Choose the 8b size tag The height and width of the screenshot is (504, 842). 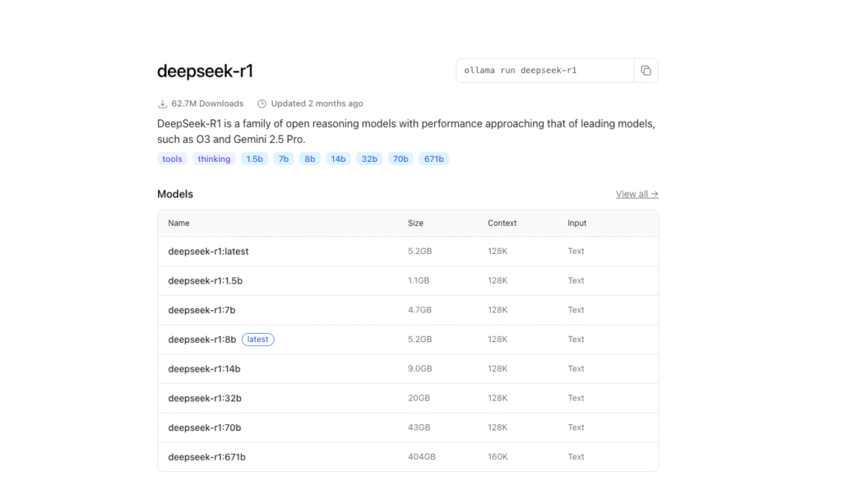pos(310,159)
